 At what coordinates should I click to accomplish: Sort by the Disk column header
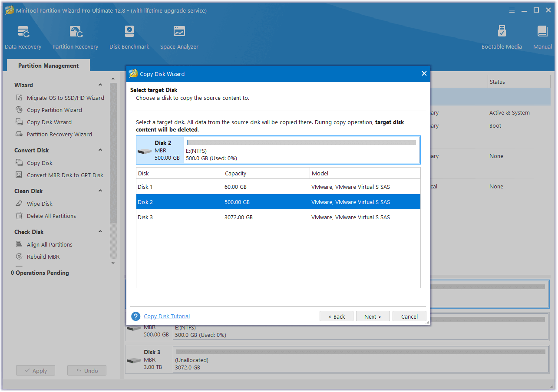(x=179, y=173)
